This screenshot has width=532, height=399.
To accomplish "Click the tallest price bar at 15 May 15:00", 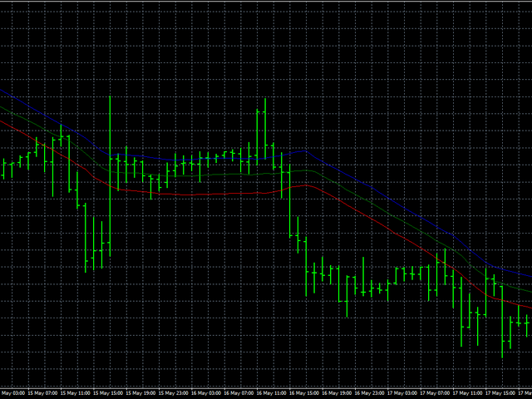I will coord(110,176).
